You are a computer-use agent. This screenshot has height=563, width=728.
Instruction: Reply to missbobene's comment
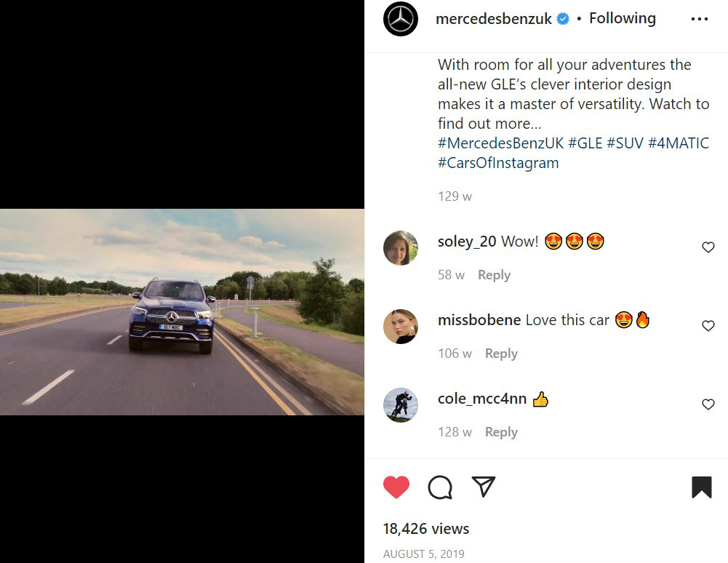pos(501,354)
